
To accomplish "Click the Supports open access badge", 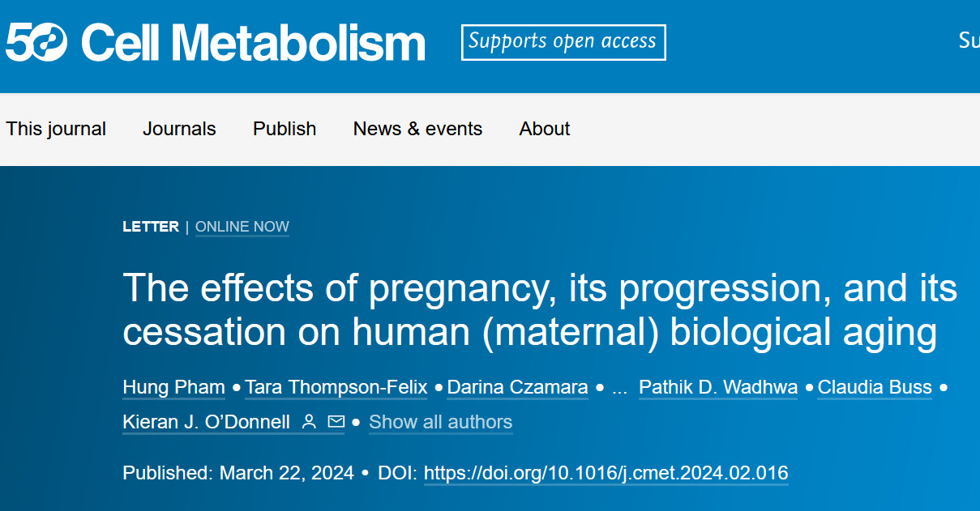I will click(x=563, y=42).
